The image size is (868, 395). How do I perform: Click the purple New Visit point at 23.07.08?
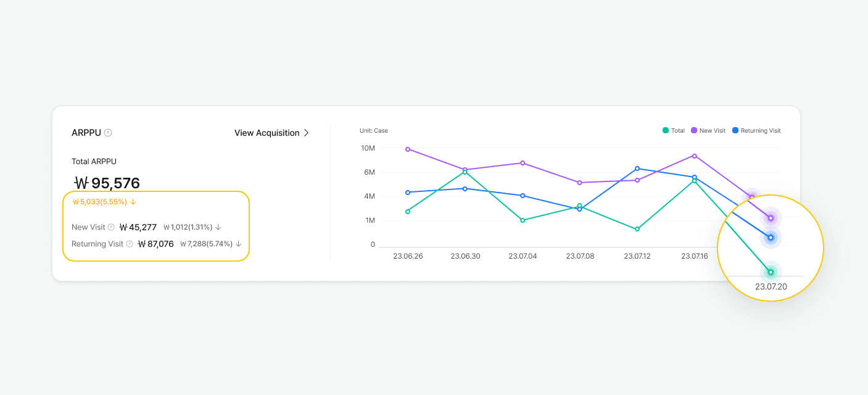(579, 183)
